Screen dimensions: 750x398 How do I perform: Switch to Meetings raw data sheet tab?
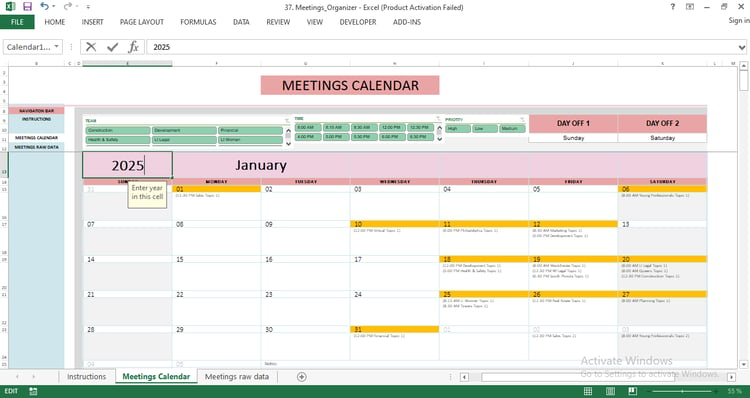point(237,376)
